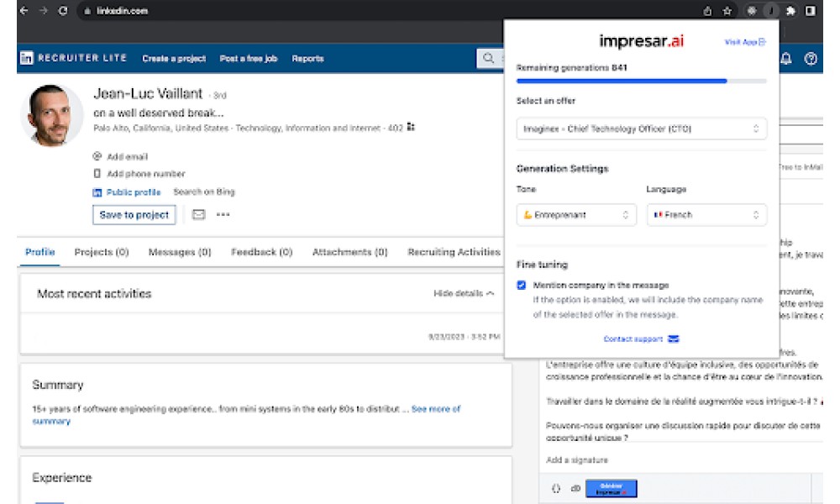Click the Jean-Luc Vaillant name heading
Screen dimensions: 840x504
click(x=148, y=94)
